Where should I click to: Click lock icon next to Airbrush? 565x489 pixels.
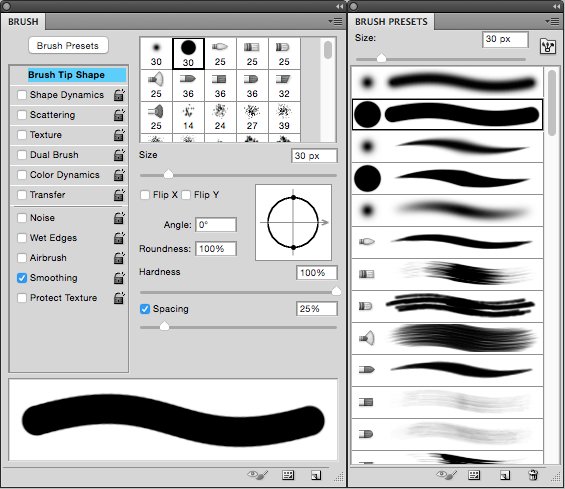(x=119, y=258)
